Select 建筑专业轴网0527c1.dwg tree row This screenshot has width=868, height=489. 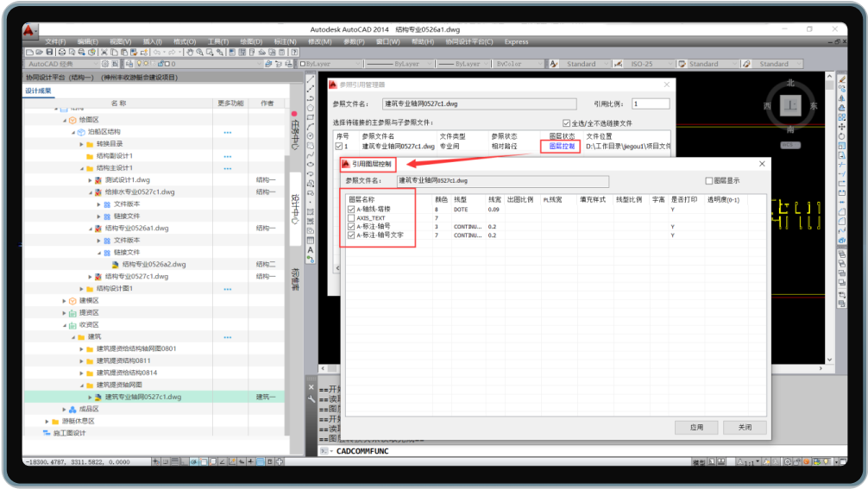155,398
